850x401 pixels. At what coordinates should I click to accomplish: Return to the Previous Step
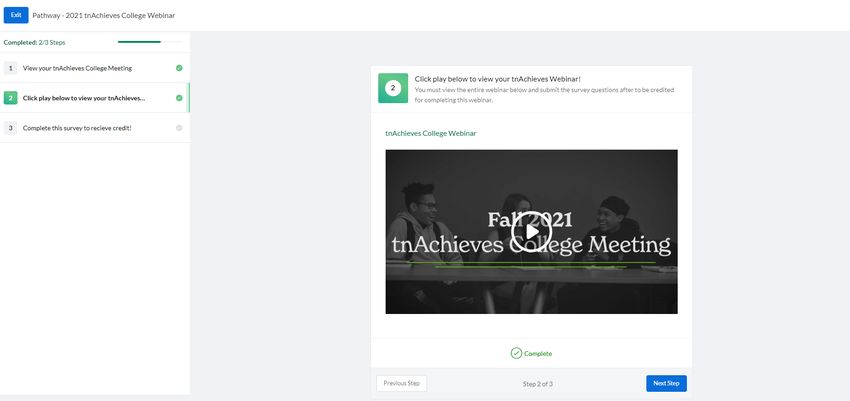(402, 383)
